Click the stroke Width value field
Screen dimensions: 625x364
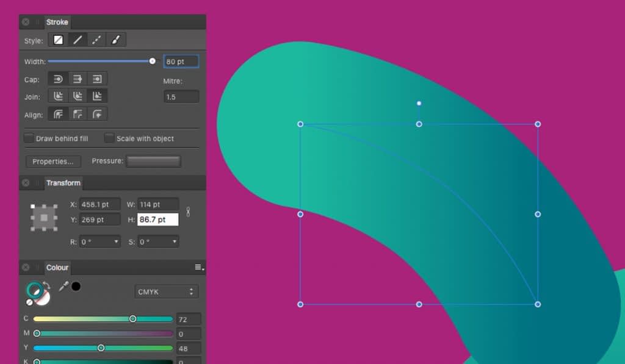click(181, 61)
